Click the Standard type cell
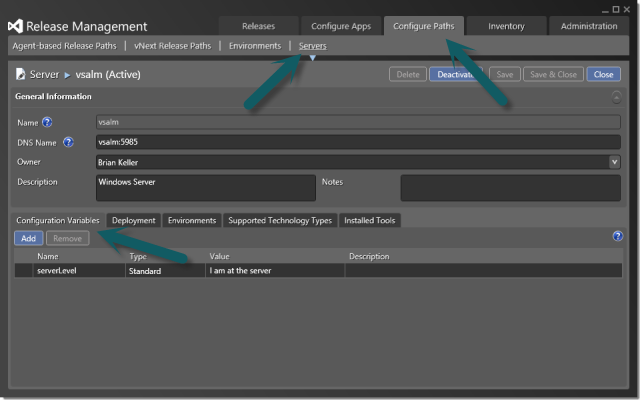The width and height of the screenshot is (640, 400). click(x=165, y=271)
